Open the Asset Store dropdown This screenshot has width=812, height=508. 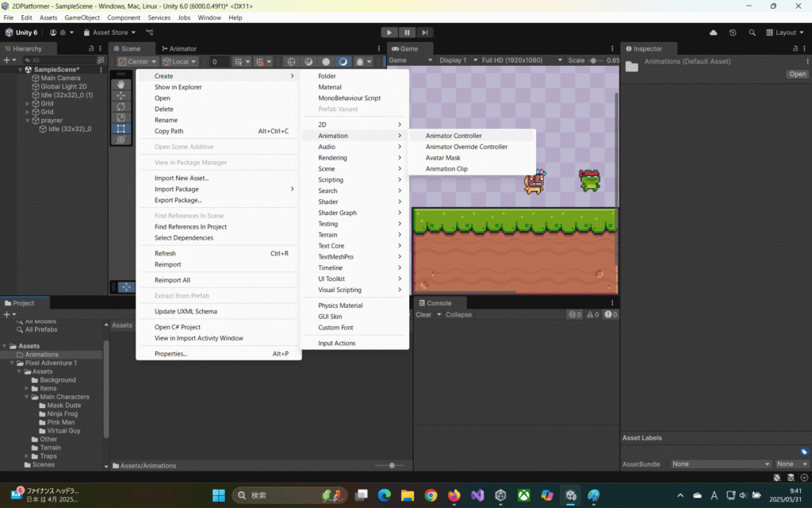click(109, 32)
